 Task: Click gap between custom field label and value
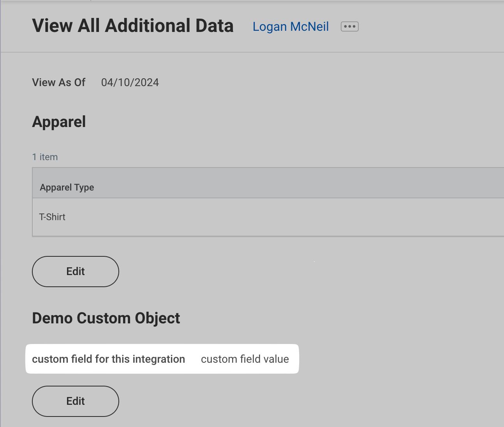pyautogui.click(x=193, y=359)
